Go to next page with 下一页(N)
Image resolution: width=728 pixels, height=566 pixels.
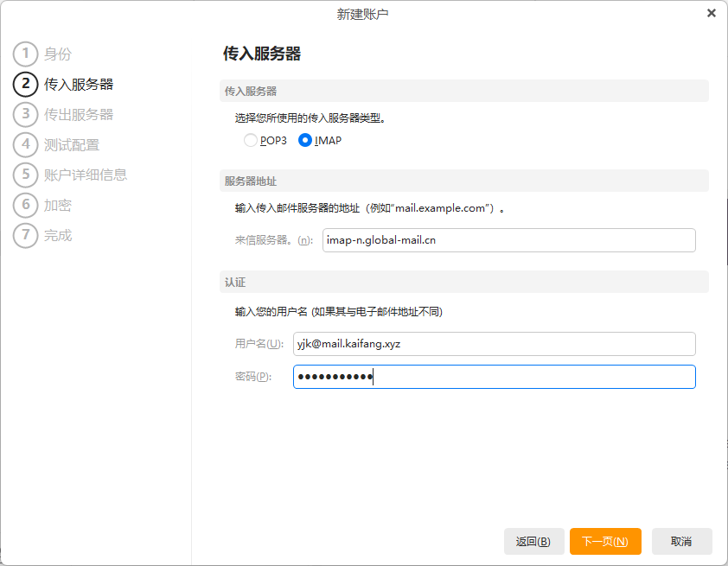(x=605, y=542)
